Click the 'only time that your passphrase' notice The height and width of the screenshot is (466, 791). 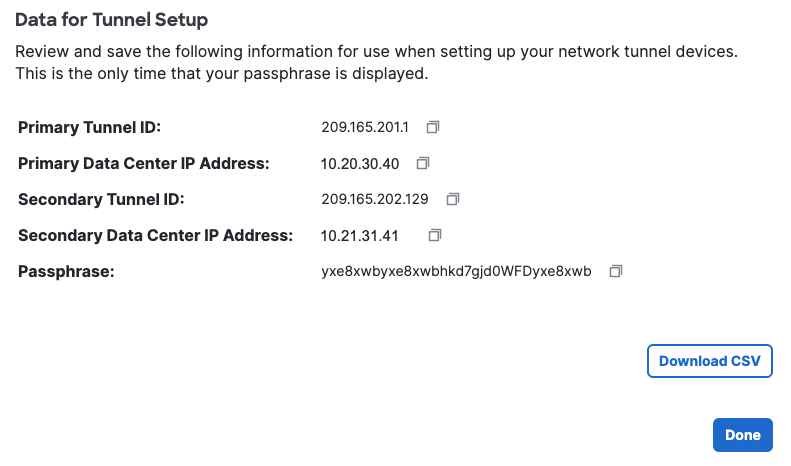(221, 74)
